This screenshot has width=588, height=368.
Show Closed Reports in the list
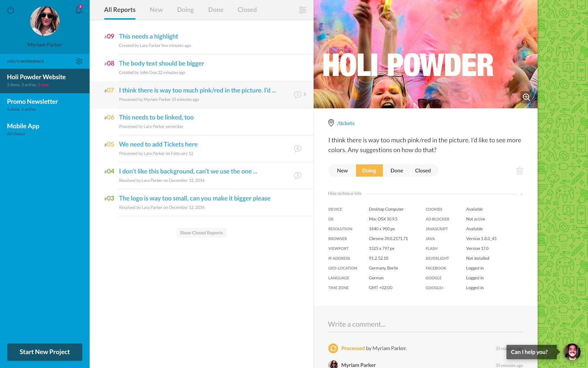pyautogui.click(x=201, y=232)
